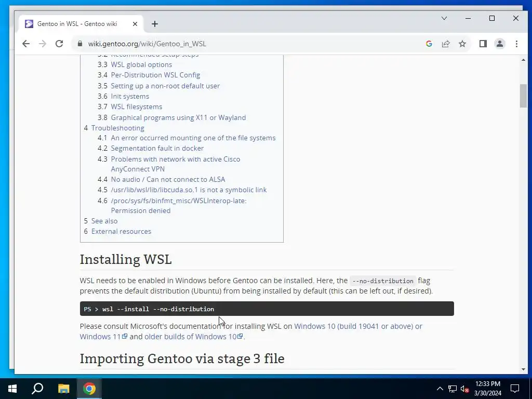The height and width of the screenshot is (399, 532).
Task: Open the Windows notification center
Action: point(515,389)
